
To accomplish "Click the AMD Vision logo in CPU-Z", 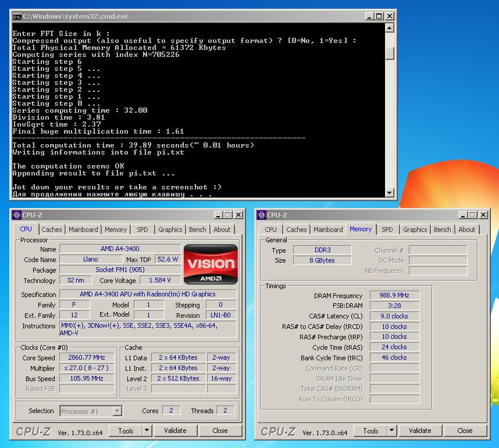I will click(211, 264).
